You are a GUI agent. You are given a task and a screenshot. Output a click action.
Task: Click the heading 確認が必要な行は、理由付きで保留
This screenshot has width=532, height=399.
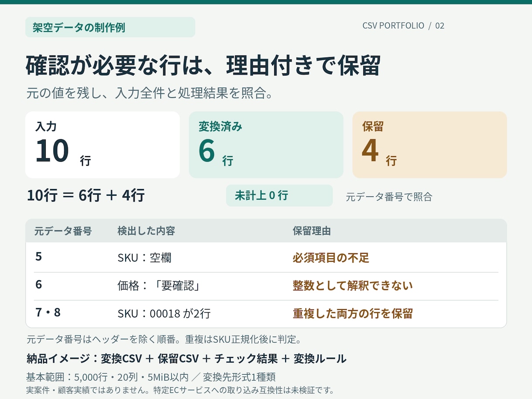(203, 66)
